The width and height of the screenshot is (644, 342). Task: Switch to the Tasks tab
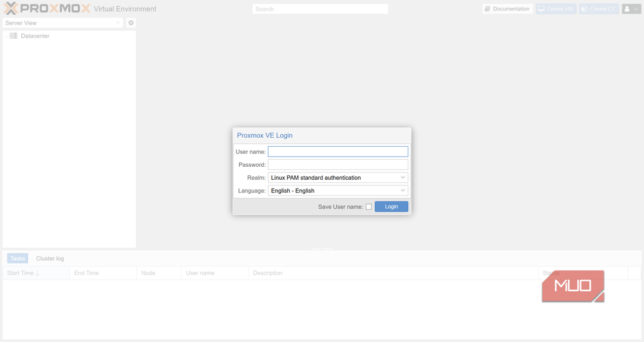click(17, 258)
